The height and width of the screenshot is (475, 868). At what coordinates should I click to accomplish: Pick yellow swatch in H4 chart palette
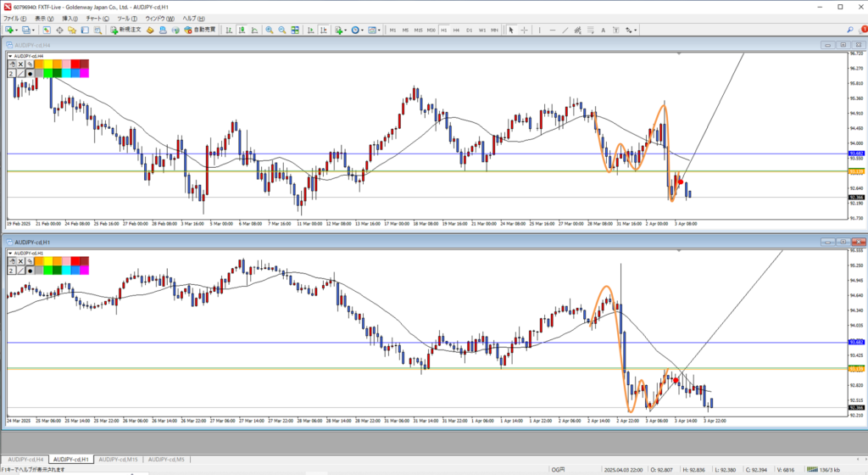click(47, 64)
